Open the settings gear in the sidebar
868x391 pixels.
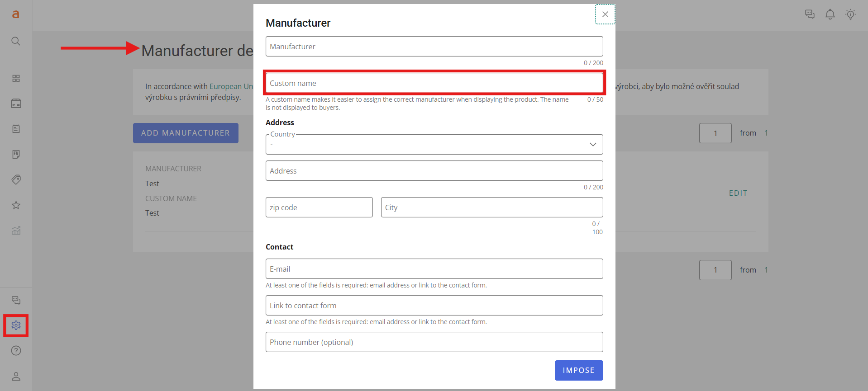[16, 325]
